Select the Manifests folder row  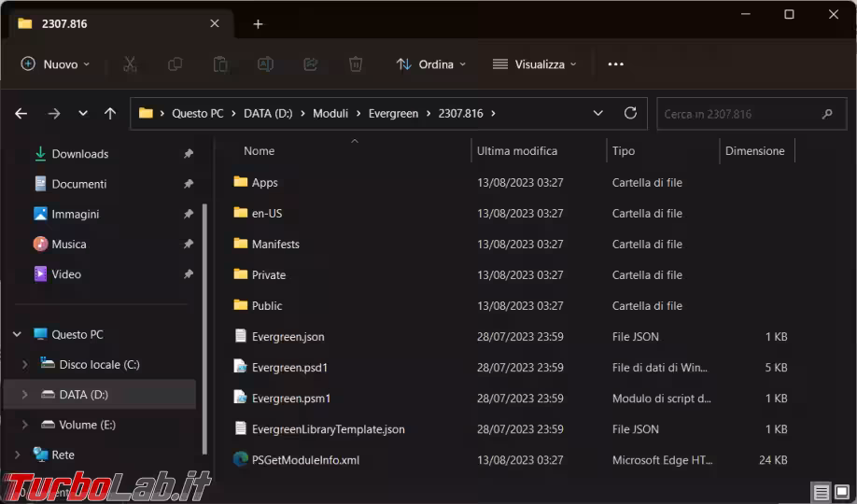(x=513, y=244)
